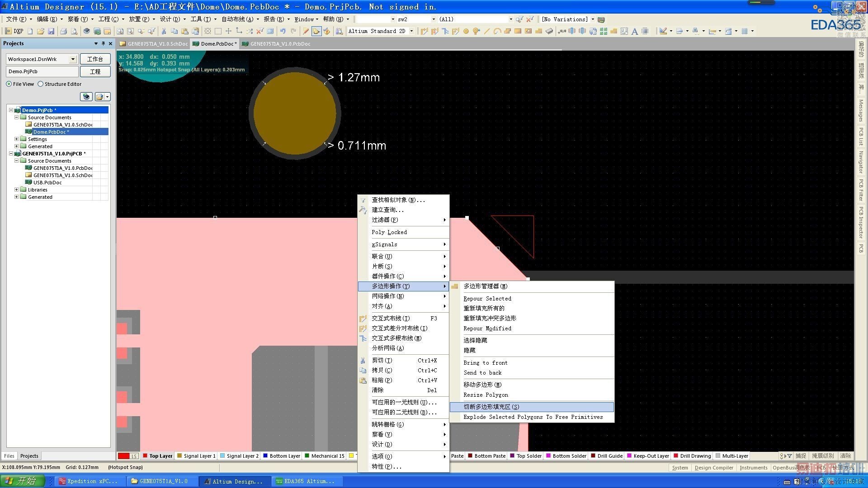Switch to GENE075T1A_V1.0.PcbDoc document tab
Image resolution: width=868 pixels, height=488 pixels.
(280, 44)
